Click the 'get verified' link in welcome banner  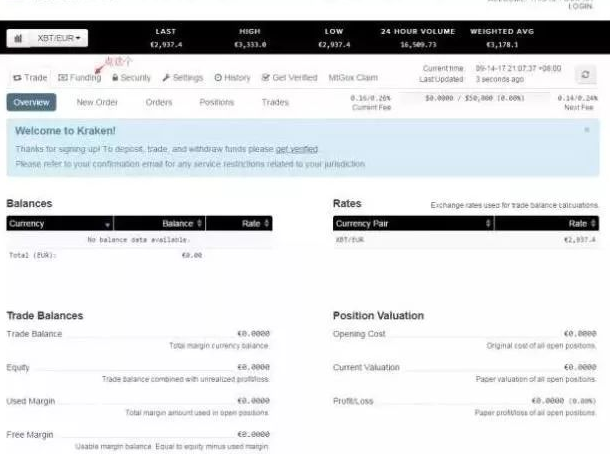tap(296, 149)
